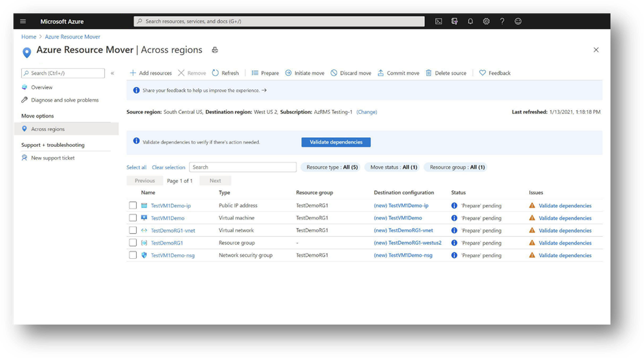Open the Directory and subscription filter icon
Image resolution: width=644 pixels, height=358 pixels.
(x=454, y=21)
